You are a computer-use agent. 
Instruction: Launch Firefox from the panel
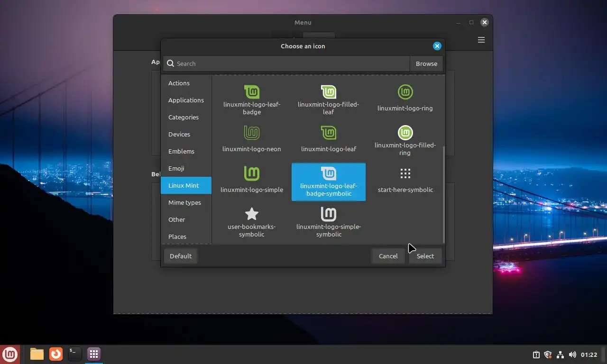tap(56, 354)
